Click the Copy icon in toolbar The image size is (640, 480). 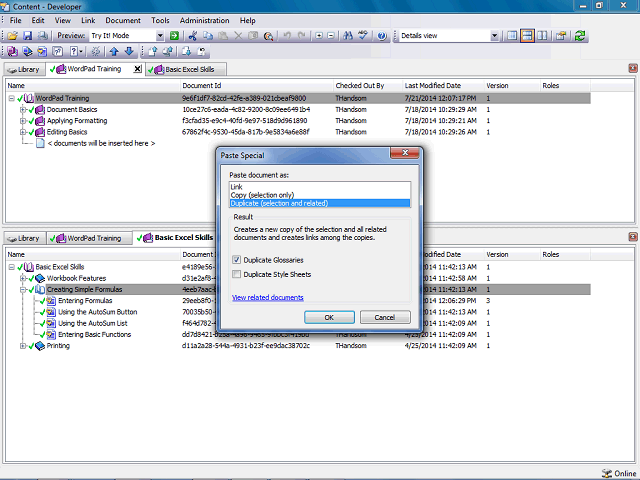point(208,36)
